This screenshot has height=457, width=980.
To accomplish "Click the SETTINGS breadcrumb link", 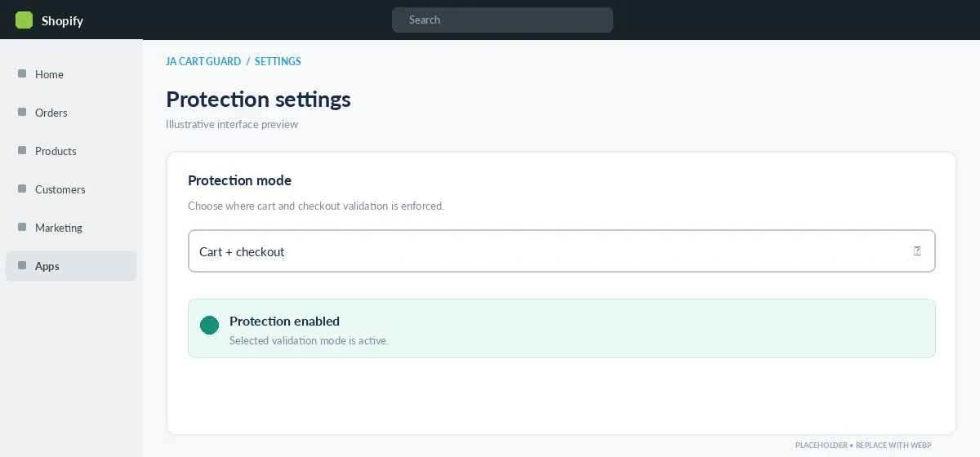I will coord(278,61).
